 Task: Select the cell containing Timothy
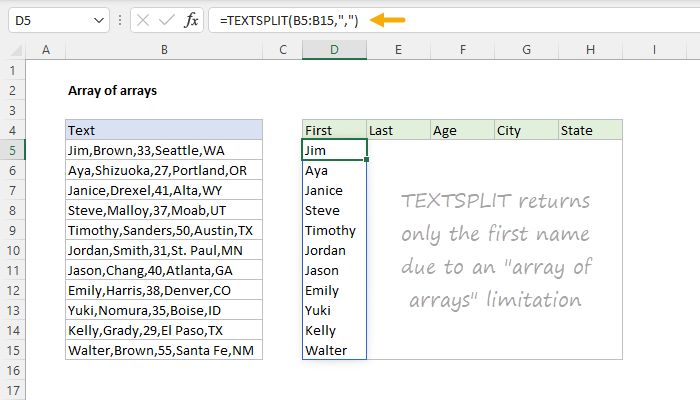click(x=334, y=230)
